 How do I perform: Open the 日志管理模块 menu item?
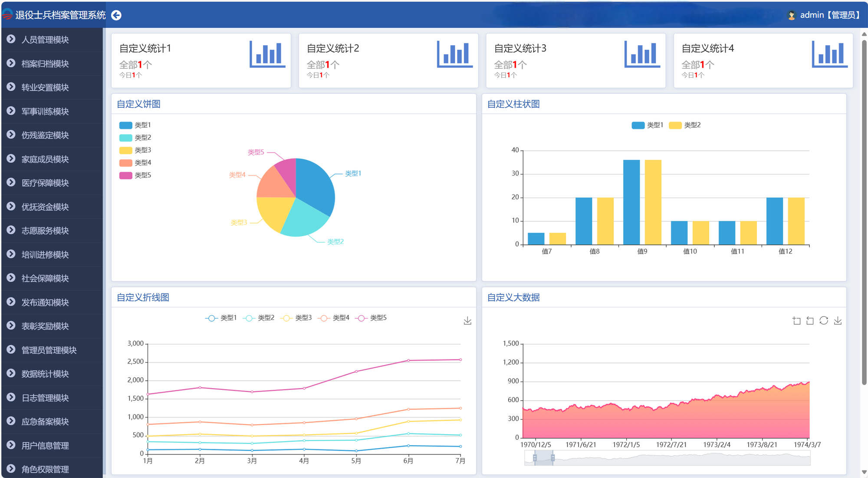point(45,398)
